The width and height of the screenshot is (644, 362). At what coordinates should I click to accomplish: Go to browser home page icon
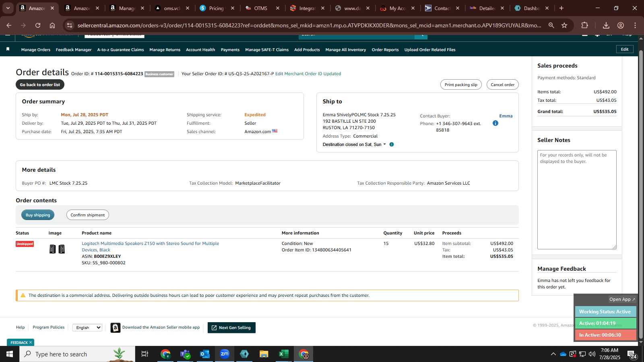tap(52, 25)
